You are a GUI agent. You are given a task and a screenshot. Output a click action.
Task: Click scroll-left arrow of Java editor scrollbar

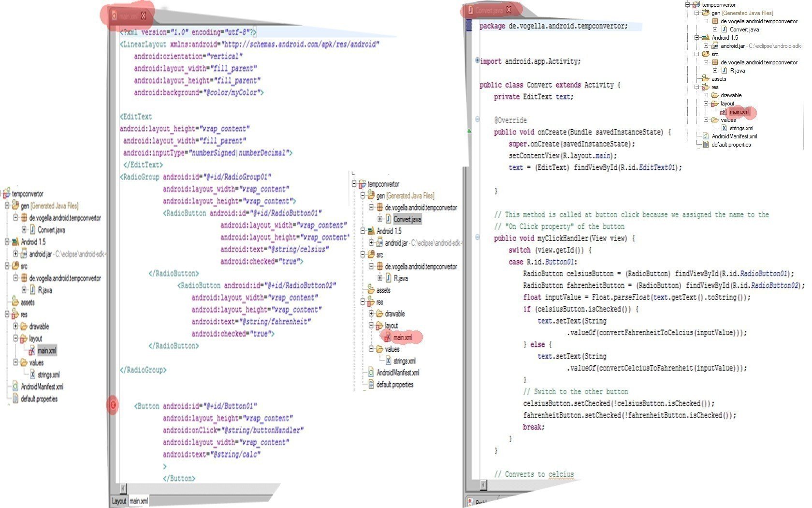[x=483, y=484]
